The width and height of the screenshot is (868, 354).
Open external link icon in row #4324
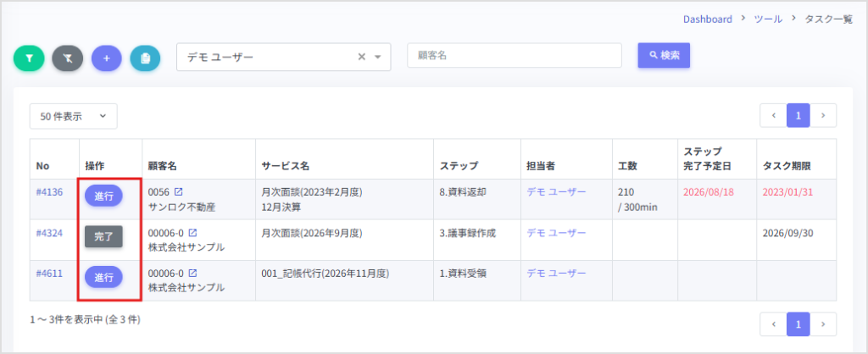click(x=192, y=233)
